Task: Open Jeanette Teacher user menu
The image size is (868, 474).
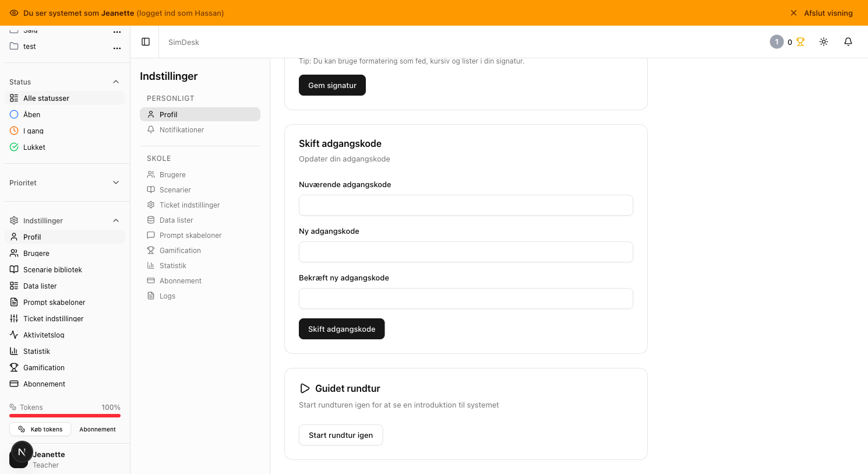Action: tap(65, 459)
